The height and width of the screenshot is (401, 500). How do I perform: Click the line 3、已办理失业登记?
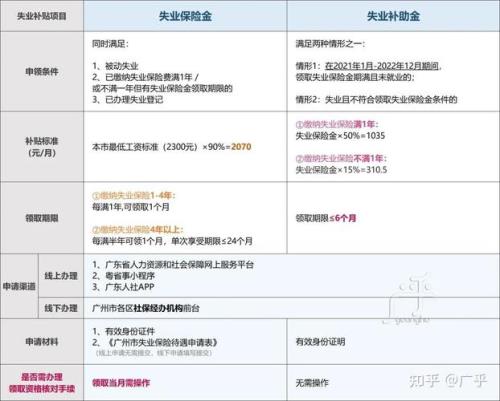(x=128, y=99)
